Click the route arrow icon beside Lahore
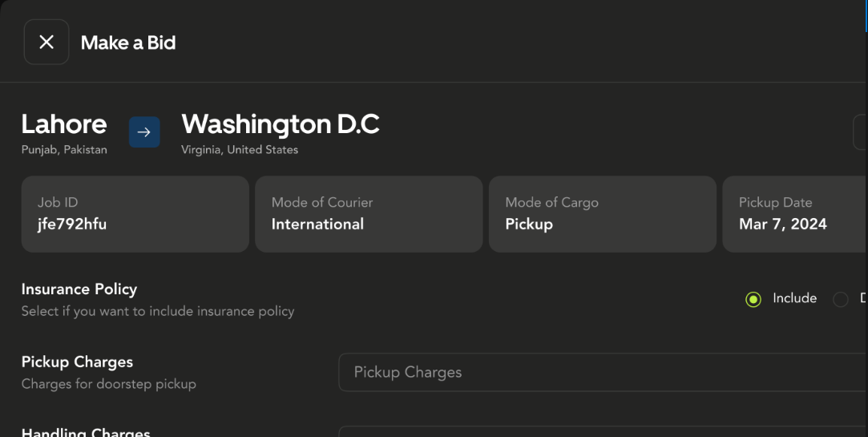This screenshot has width=868, height=437. (144, 132)
